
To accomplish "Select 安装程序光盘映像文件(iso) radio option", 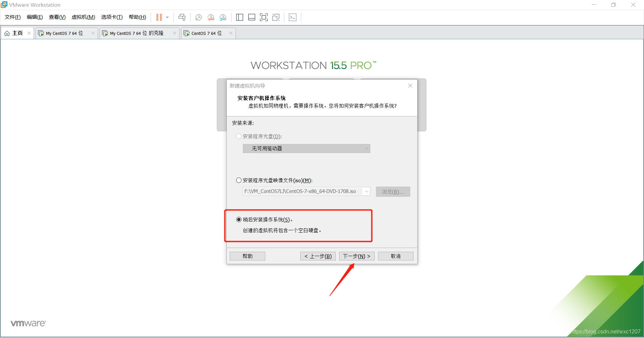I will coord(239,180).
